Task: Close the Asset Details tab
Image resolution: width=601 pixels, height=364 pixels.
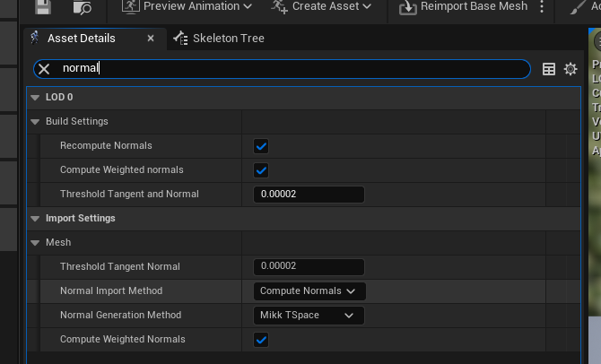Action: (151, 39)
